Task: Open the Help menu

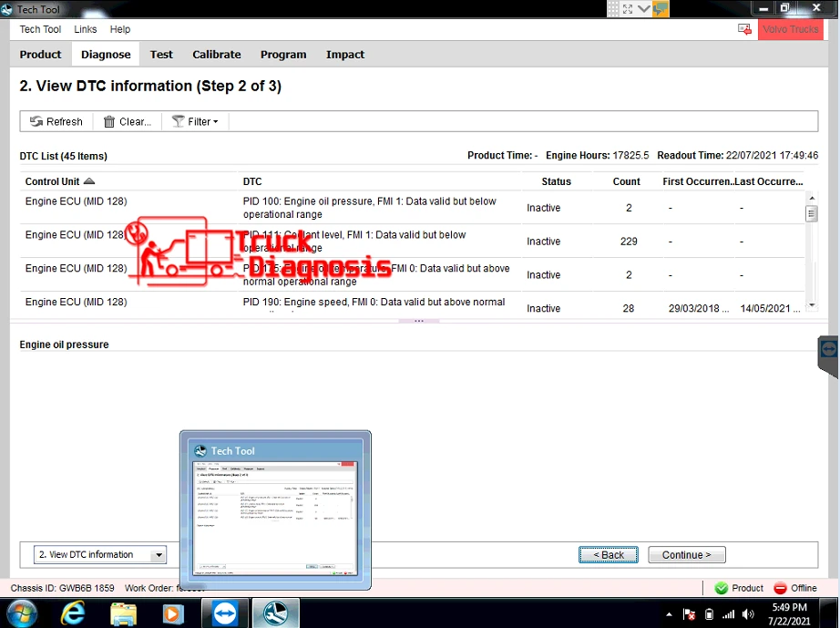Action: [120, 29]
